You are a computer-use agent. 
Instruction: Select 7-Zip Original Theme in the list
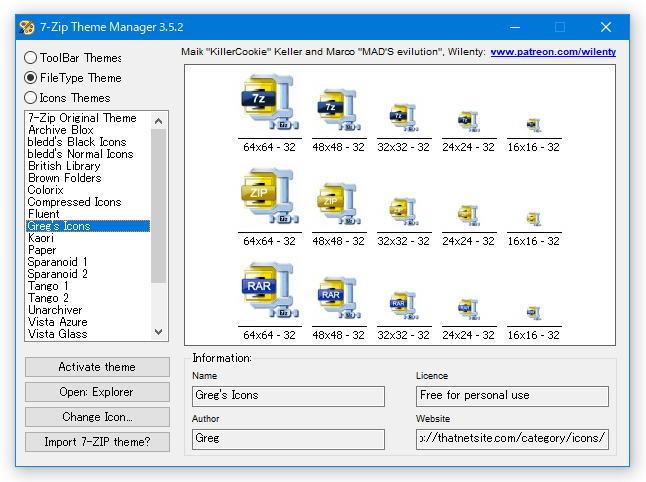pos(88,118)
